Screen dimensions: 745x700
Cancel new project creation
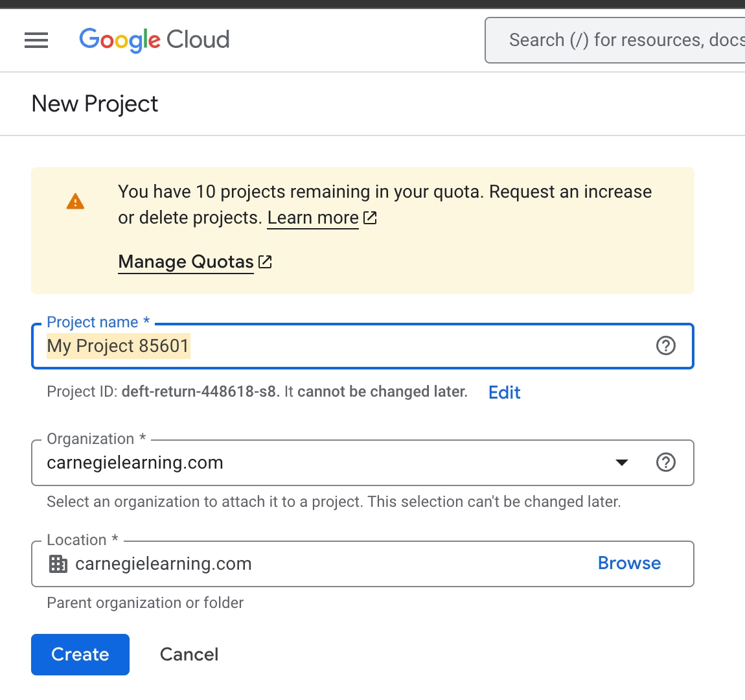point(189,655)
